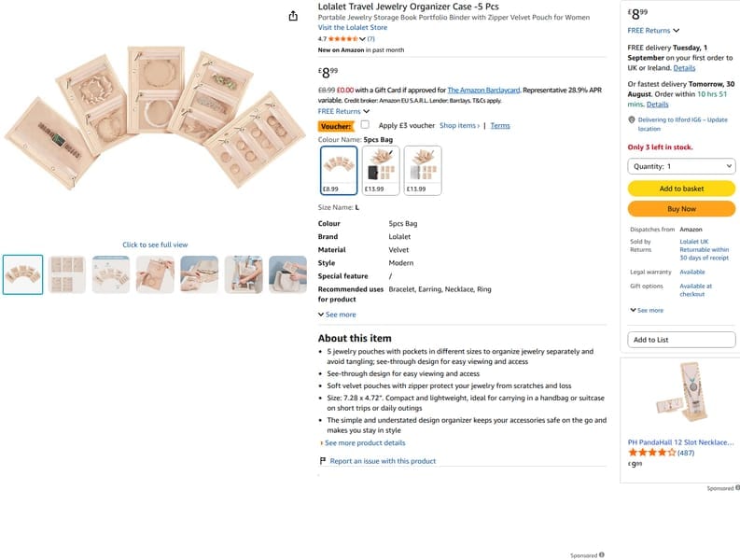Expand See more in the seller info box

point(647,310)
